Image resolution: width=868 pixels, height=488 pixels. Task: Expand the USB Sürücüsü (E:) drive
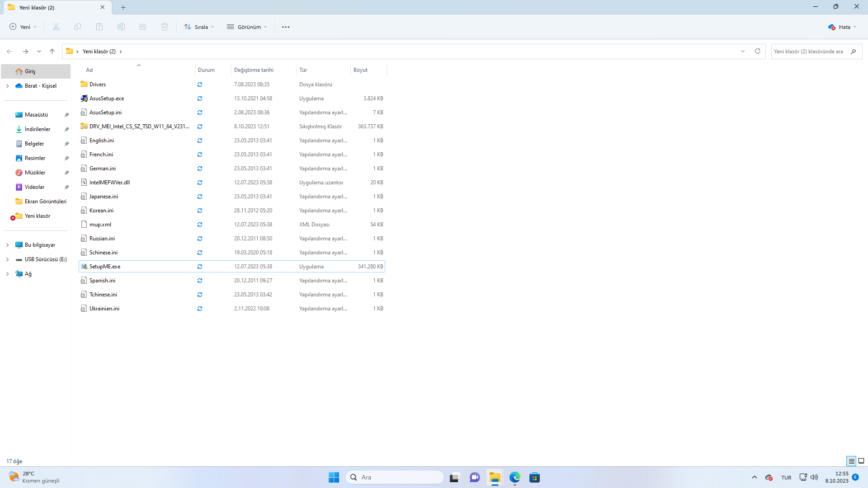(x=7, y=259)
